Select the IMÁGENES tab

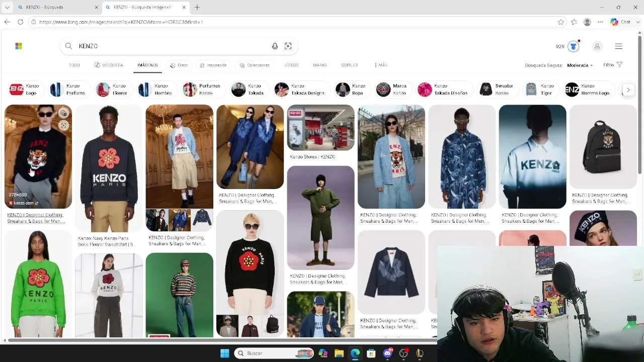(147, 65)
